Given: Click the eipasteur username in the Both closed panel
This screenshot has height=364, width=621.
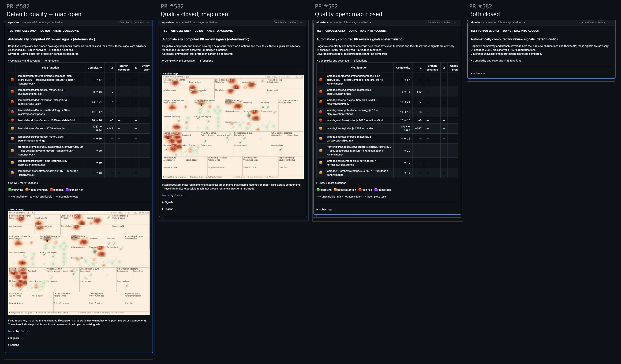Looking at the screenshot, I should [x=476, y=22].
